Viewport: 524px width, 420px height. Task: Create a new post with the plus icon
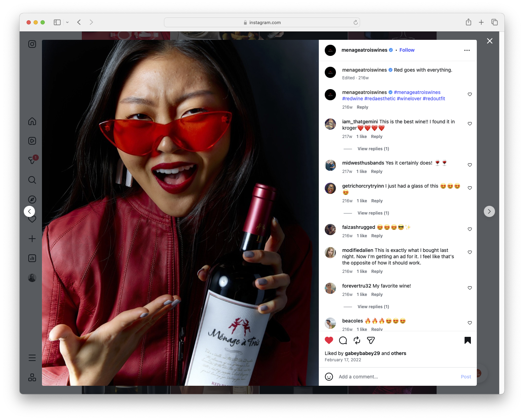coord(32,239)
